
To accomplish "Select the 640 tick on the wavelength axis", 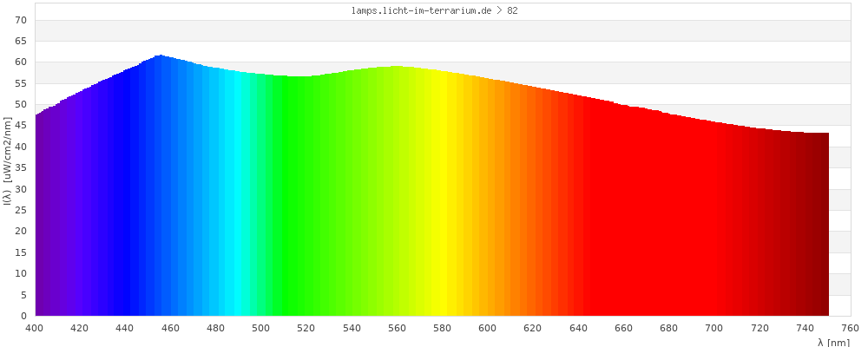I will pos(578,328).
